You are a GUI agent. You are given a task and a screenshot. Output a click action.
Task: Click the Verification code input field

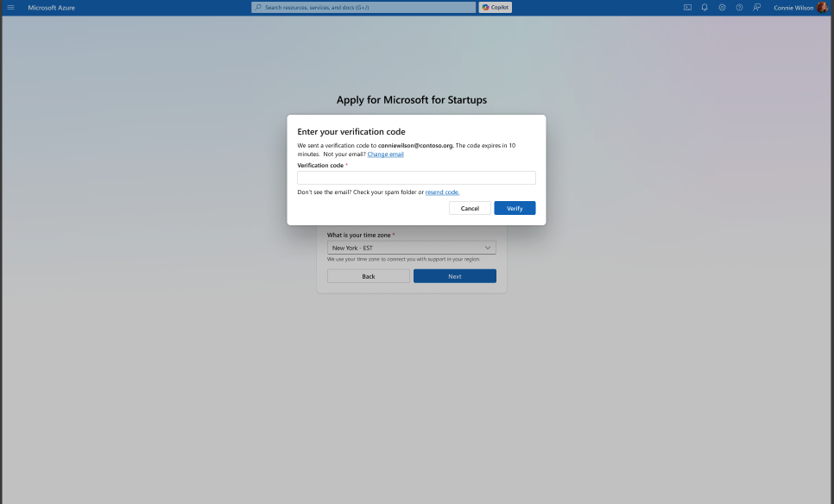click(416, 178)
